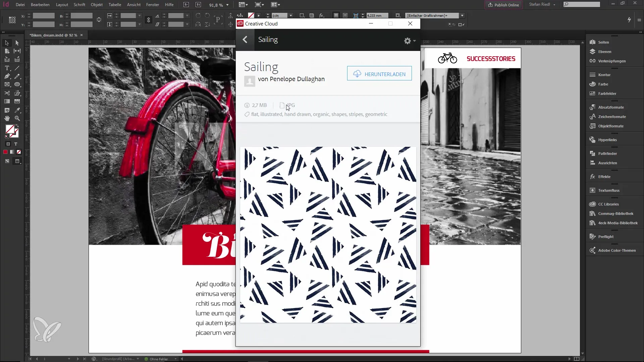Select the Scissors tool
The image size is (644, 362).
(7, 93)
